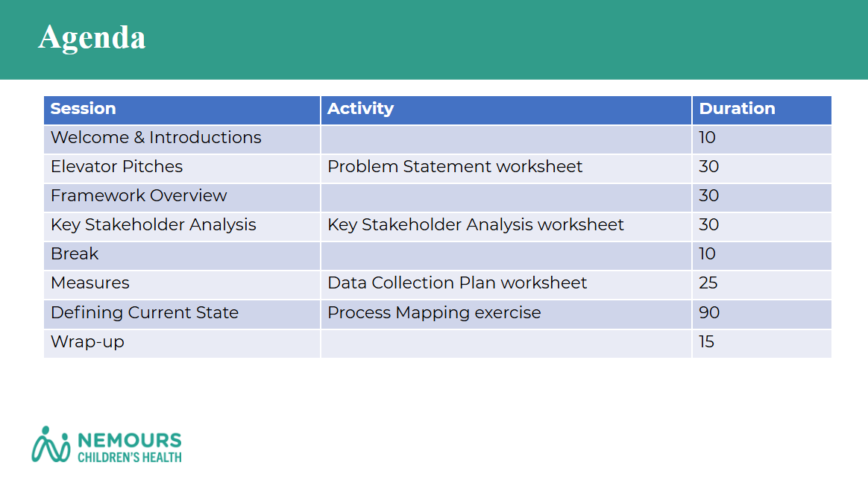Select the Key Stakeholder Analysis worksheet activity cell
Image resolution: width=868 pixels, height=477 pixels.
[x=476, y=225]
